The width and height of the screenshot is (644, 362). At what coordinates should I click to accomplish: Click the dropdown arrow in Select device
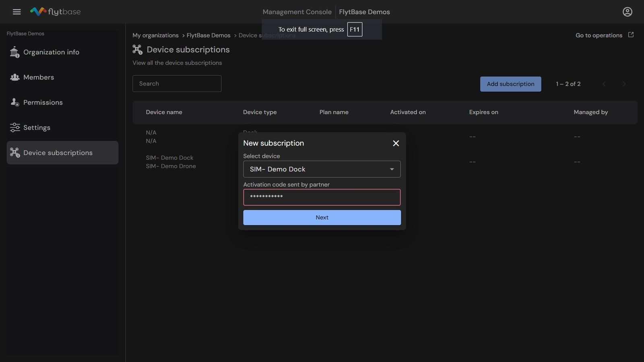[x=392, y=169]
